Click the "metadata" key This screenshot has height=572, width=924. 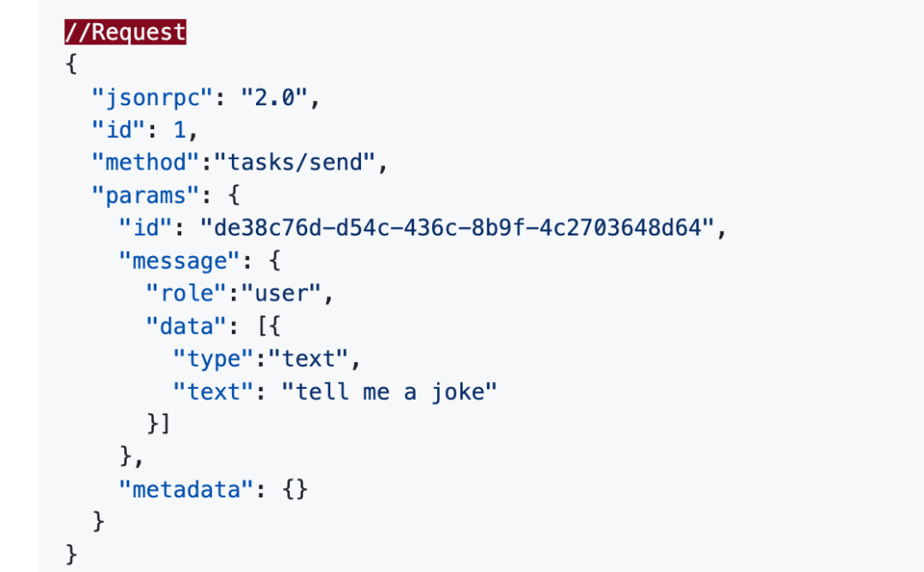click(185, 490)
